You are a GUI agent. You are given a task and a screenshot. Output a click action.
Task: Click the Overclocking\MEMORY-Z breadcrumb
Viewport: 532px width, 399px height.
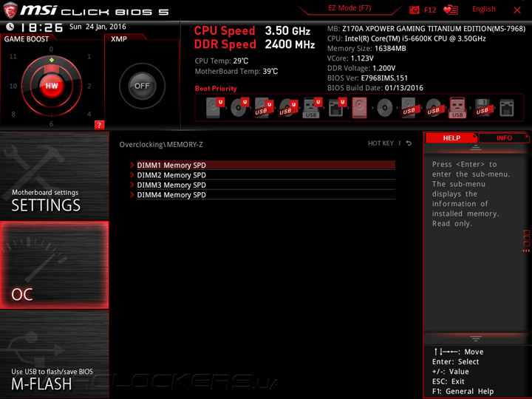[x=161, y=145]
